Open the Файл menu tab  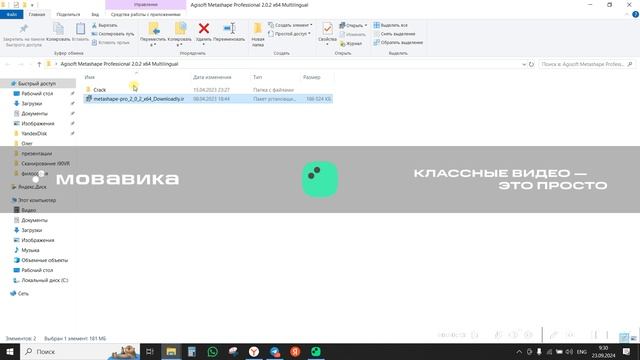[11, 14]
